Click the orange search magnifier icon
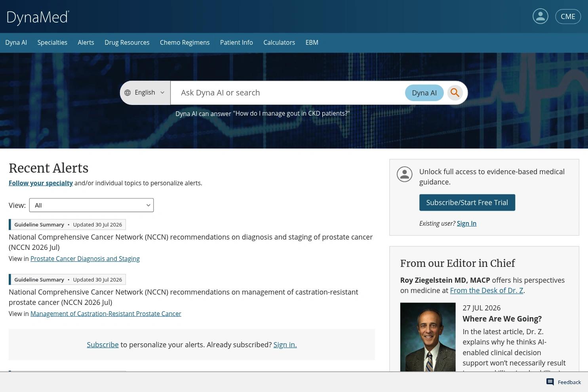 coord(455,93)
